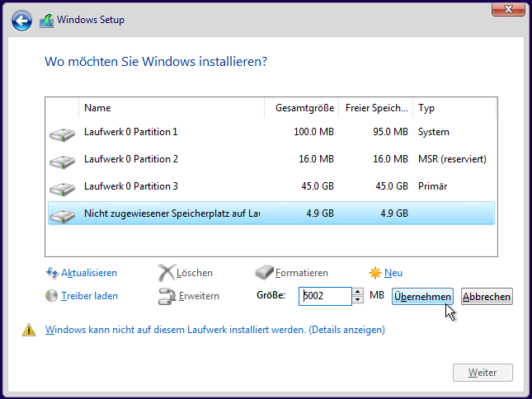Click the Treiber laden link
532x399 pixels.
coord(89,296)
